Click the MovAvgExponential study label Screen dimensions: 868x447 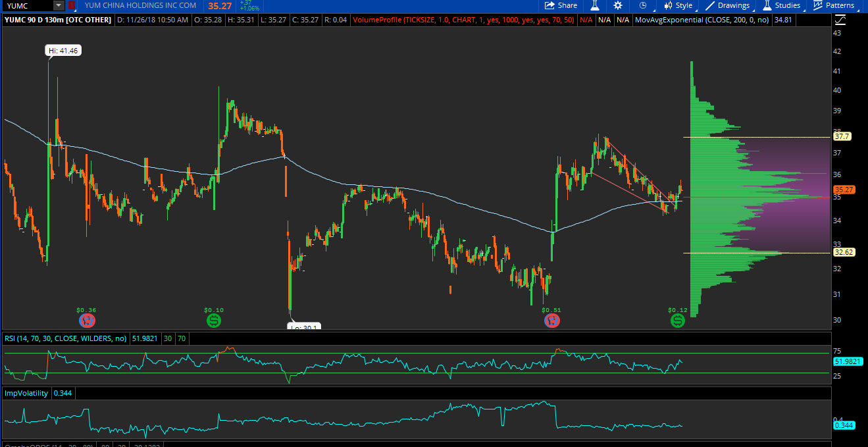[x=703, y=20]
